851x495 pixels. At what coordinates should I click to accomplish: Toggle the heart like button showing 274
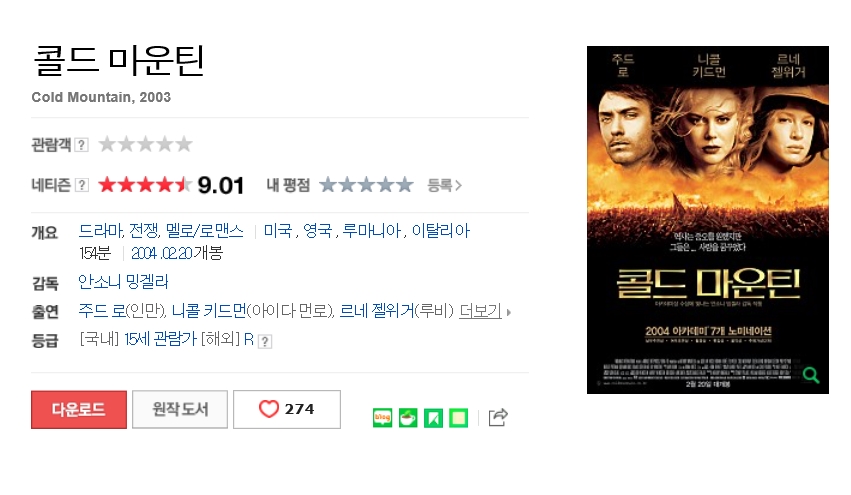point(287,409)
